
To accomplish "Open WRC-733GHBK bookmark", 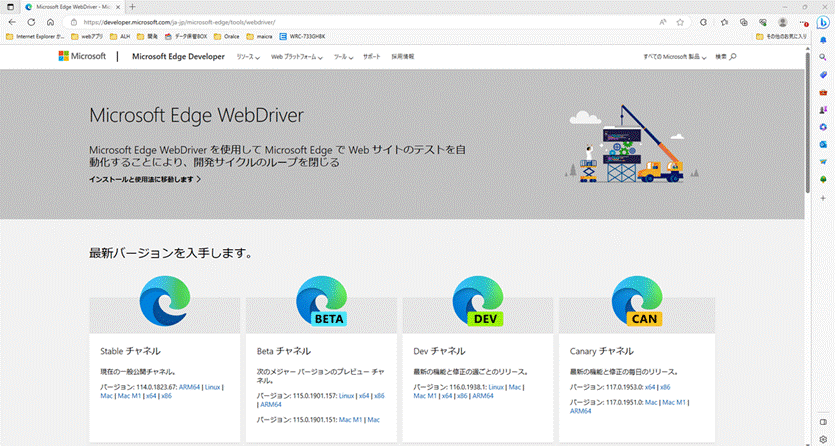I will click(302, 37).
